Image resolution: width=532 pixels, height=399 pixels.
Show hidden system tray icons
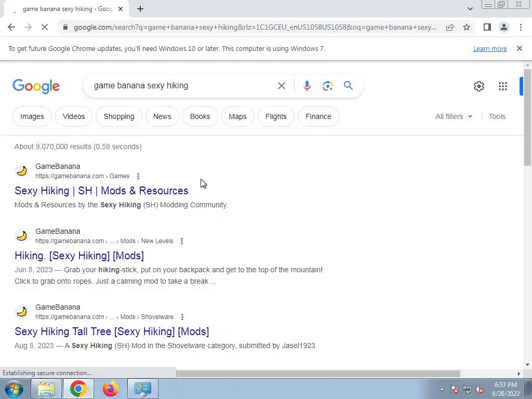pos(442,390)
